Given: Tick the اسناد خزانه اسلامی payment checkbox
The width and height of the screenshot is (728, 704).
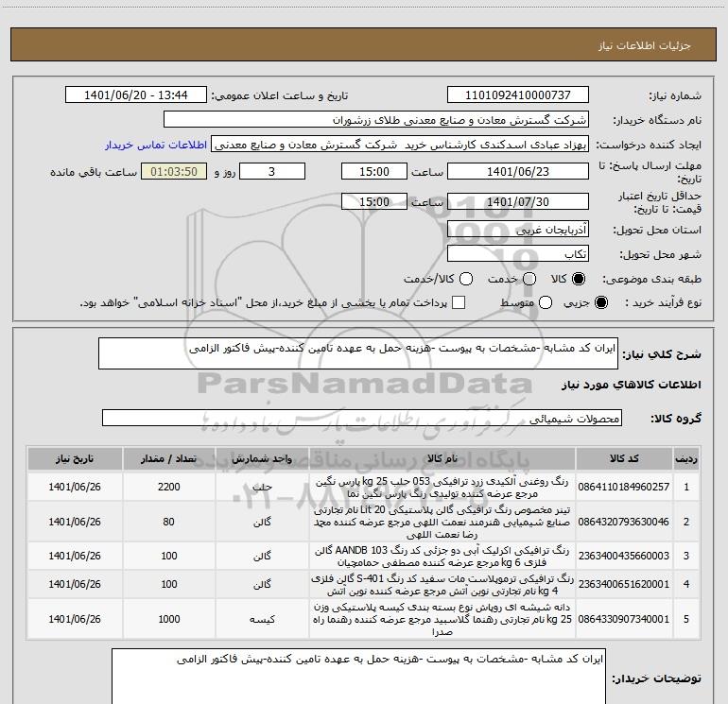Looking at the screenshot, I should [459, 302].
